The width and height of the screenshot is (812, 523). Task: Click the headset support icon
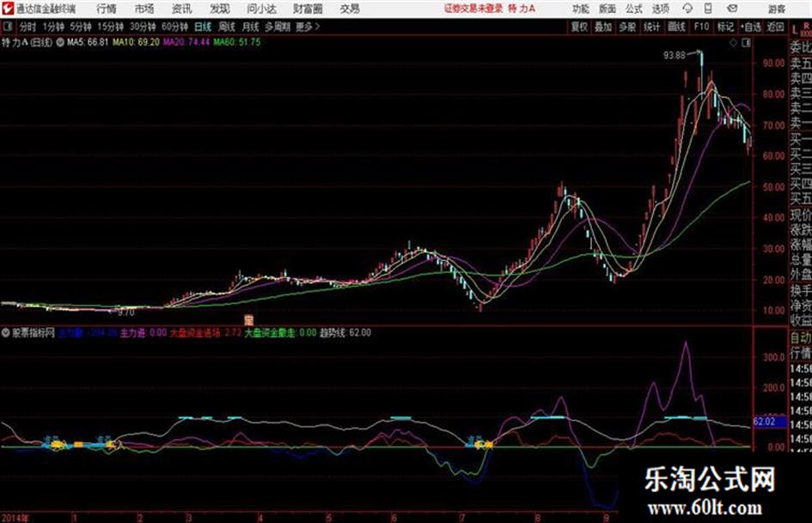point(687,9)
